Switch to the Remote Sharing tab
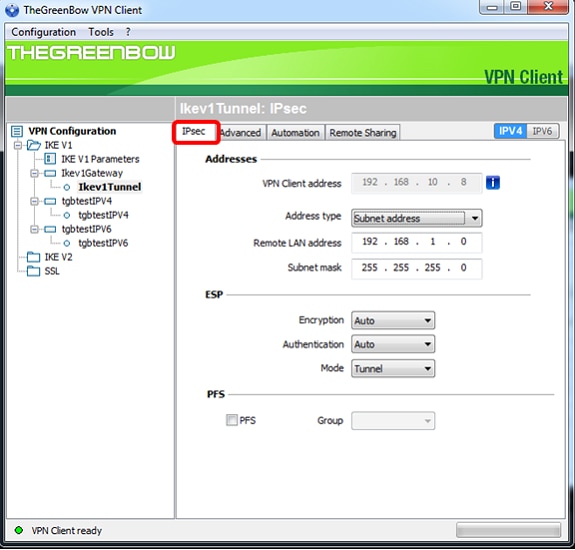 click(x=363, y=133)
